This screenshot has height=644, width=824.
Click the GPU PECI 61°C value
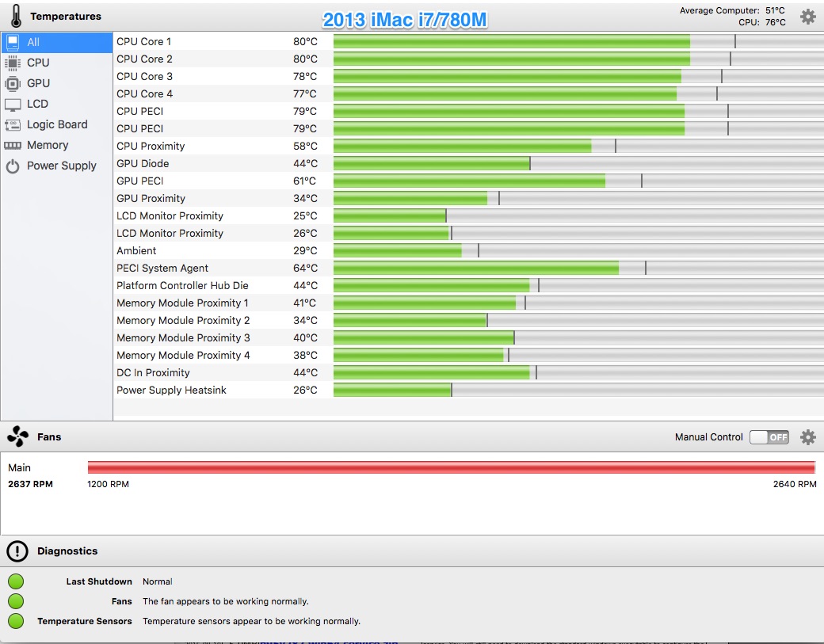tap(305, 181)
